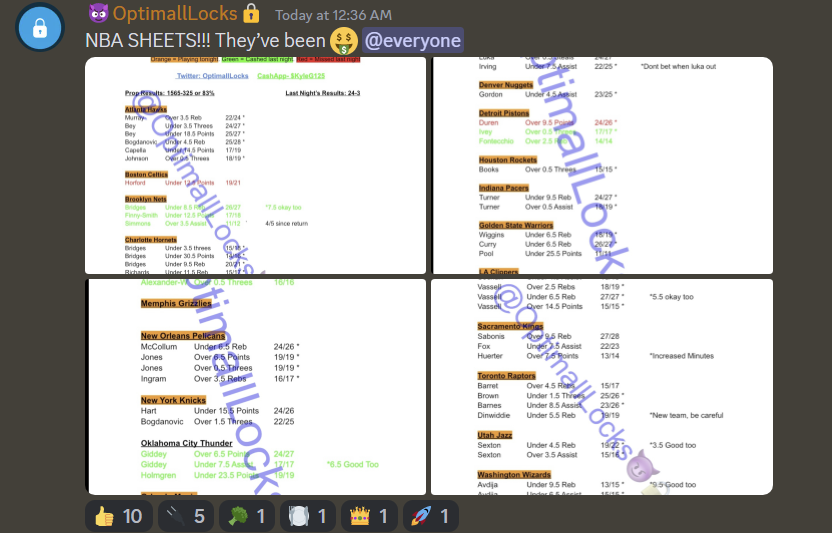Click the "Houston Rockets" heading
832x533 pixels.
[x=508, y=159]
